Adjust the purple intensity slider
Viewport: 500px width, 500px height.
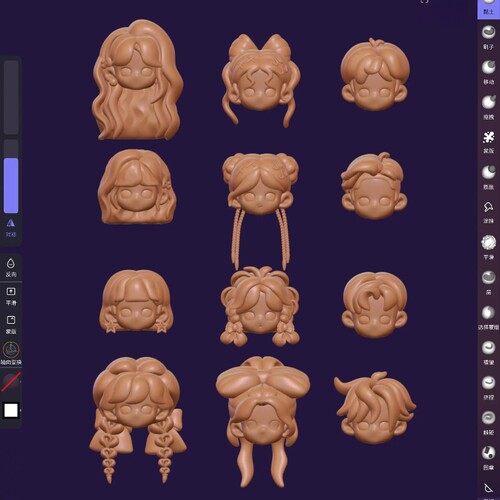coord(11,177)
